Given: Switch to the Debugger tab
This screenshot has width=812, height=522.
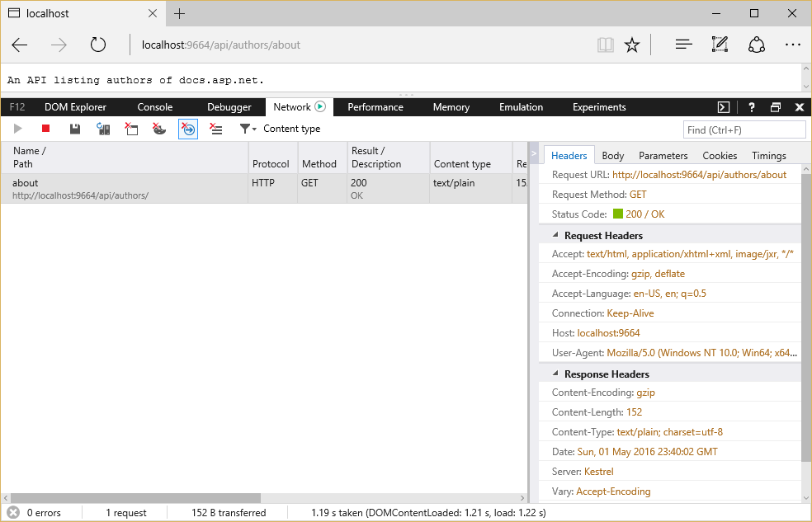Looking at the screenshot, I should [x=229, y=107].
